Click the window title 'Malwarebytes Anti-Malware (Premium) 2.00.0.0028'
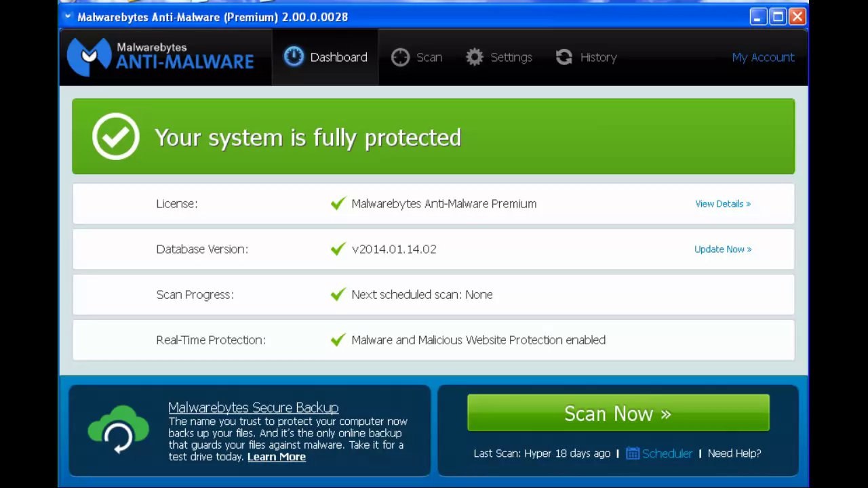Image resolution: width=868 pixels, height=488 pixels. point(212,17)
